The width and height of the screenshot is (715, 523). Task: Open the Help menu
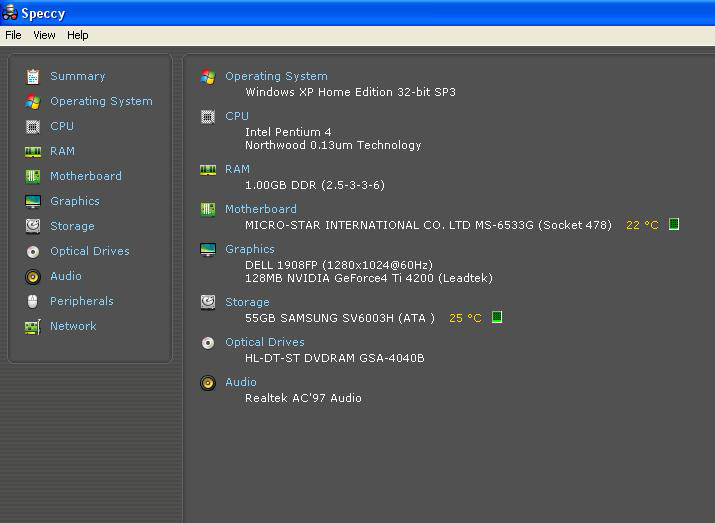point(78,35)
